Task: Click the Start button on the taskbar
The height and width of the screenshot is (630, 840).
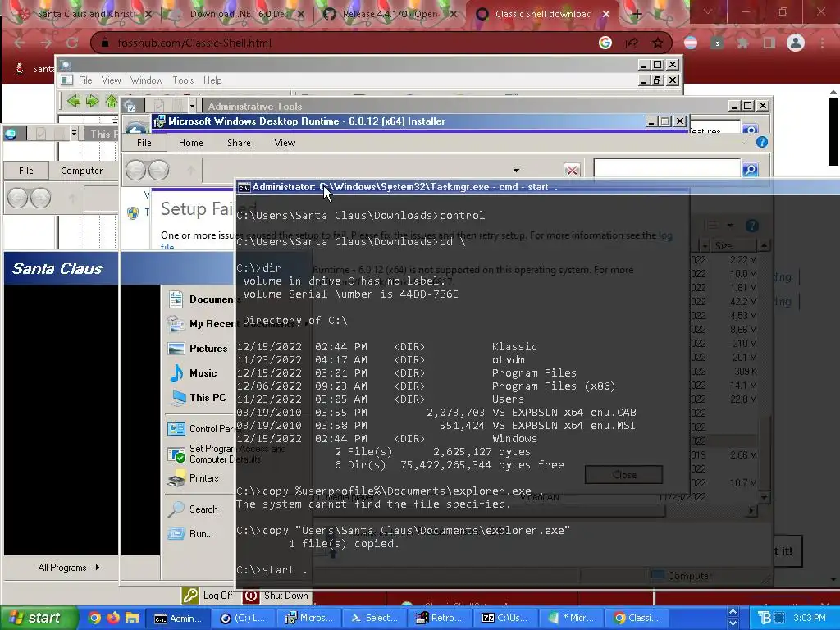Action: pos(39,618)
